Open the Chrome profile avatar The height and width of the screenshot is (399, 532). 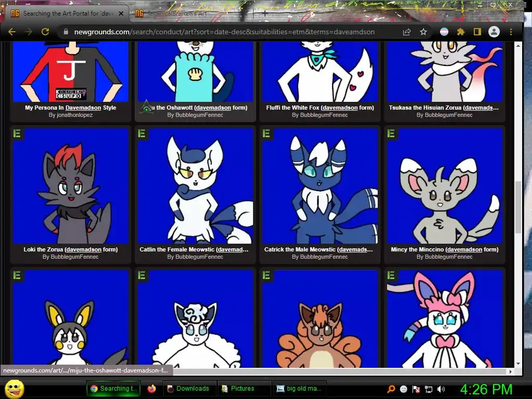pos(494,32)
